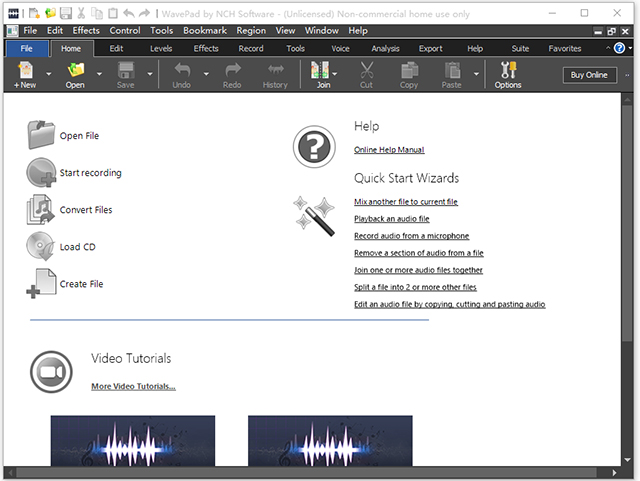
Task: Open the Region menu
Action: [251, 31]
